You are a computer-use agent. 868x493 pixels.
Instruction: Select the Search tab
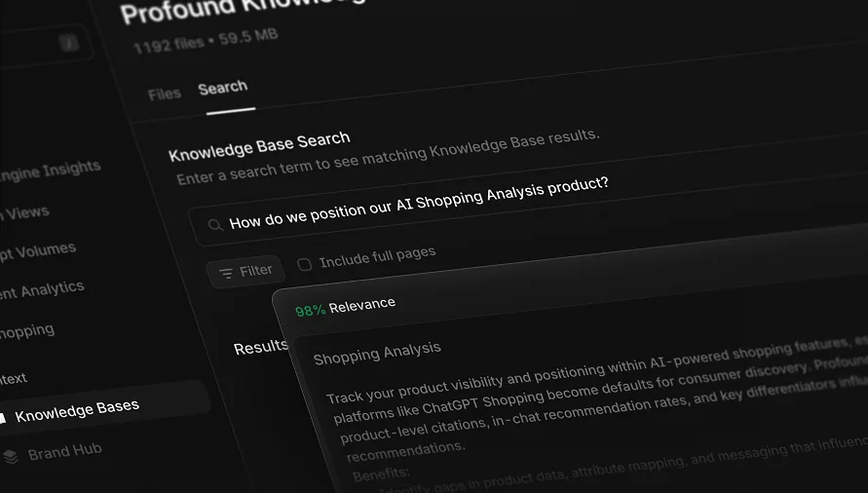click(x=223, y=88)
